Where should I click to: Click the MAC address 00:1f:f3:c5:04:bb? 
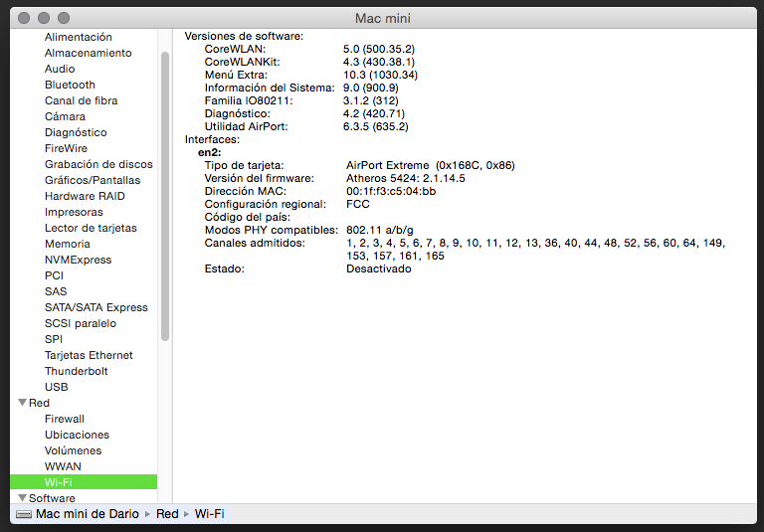391,191
